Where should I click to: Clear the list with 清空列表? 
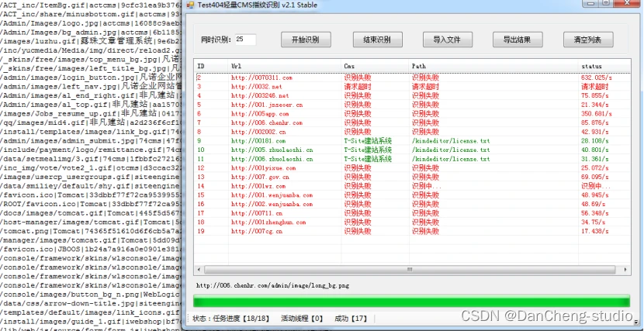(x=587, y=40)
